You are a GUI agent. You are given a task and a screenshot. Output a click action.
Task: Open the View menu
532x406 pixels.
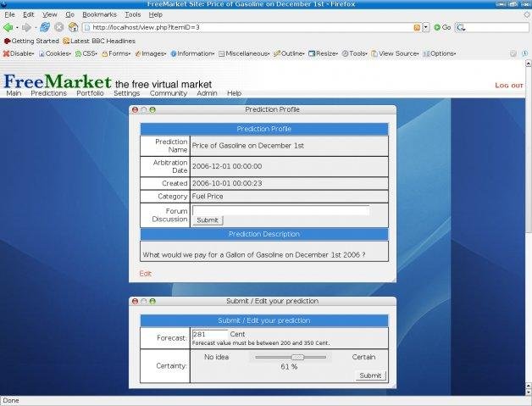click(49, 14)
